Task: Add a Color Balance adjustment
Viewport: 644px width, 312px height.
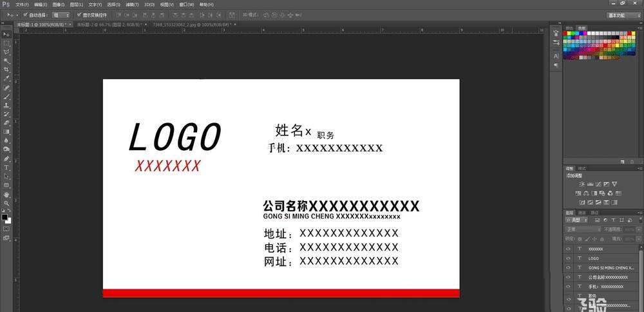Action: coord(586,193)
